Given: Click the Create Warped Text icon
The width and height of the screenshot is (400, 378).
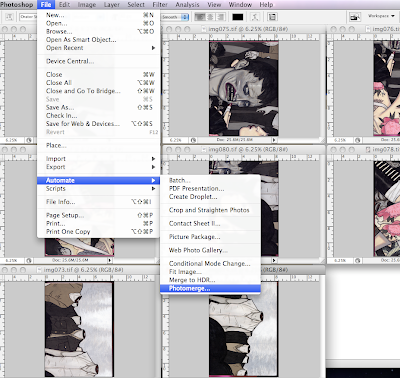Looking at the screenshot, I should (x=255, y=17).
